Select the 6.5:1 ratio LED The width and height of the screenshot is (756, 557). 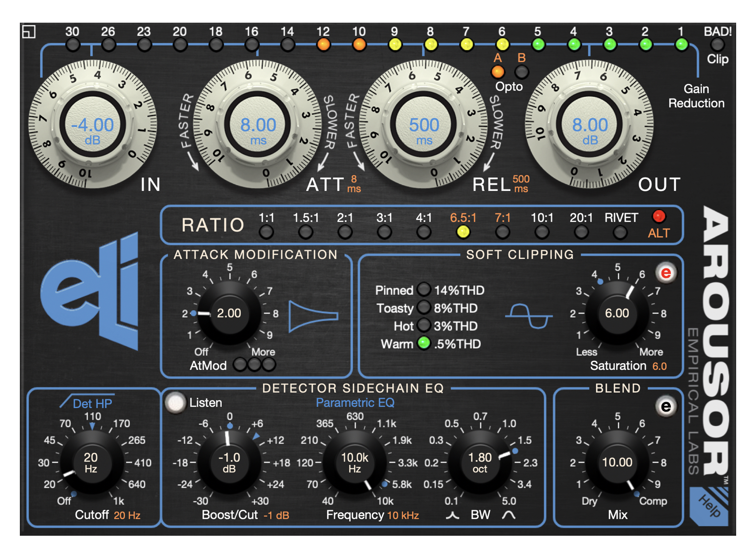(x=463, y=232)
